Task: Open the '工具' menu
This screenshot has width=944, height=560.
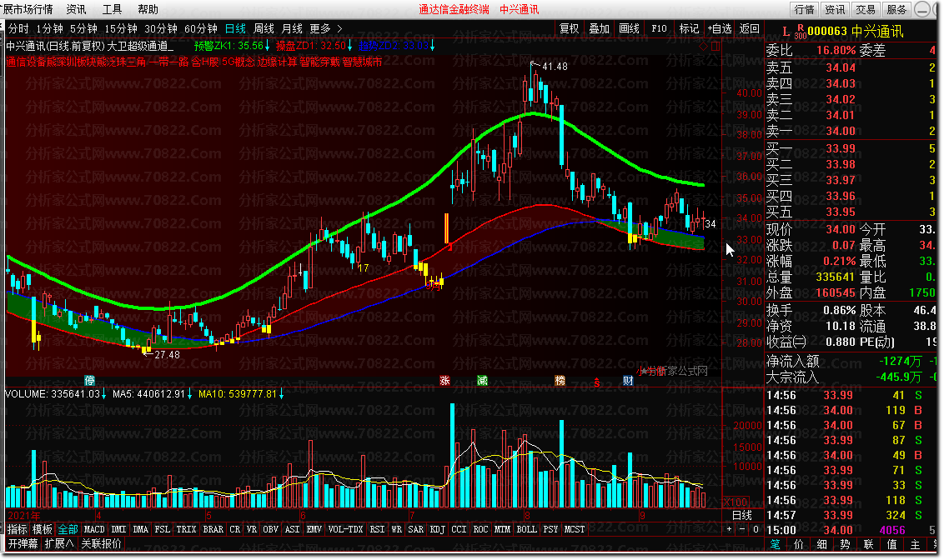Action: point(112,9)
